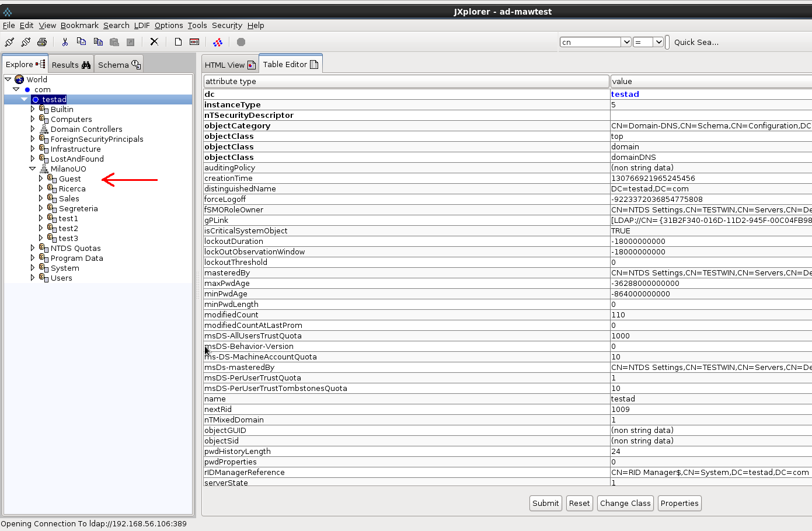Select the Ricerca tree entry
Screen dimensions: 812x531
72,188
